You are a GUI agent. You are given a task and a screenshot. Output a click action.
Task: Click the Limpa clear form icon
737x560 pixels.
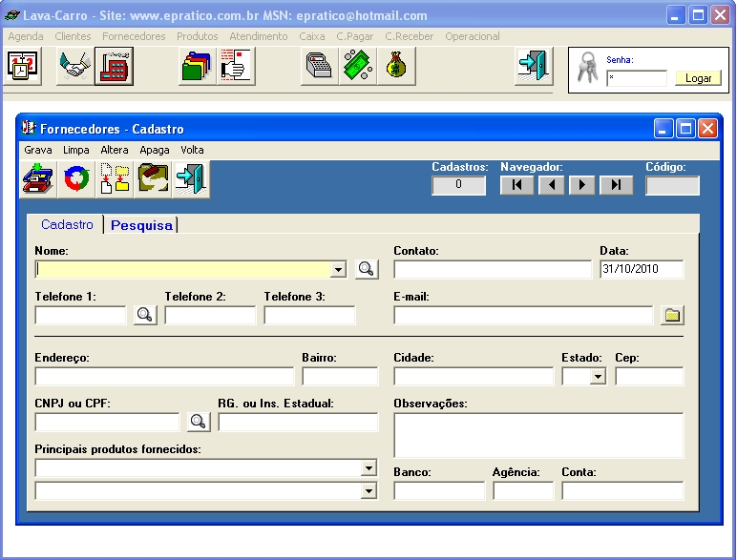coord(76,179)
